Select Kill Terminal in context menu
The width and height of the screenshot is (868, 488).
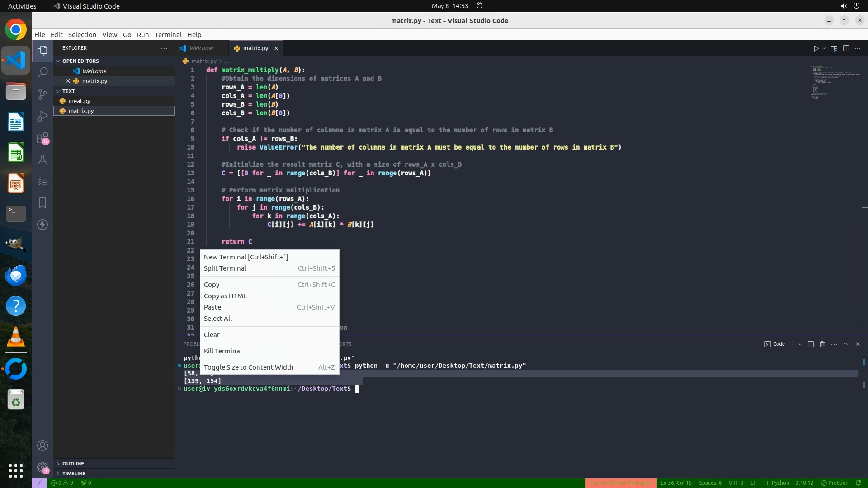[223, 351]
